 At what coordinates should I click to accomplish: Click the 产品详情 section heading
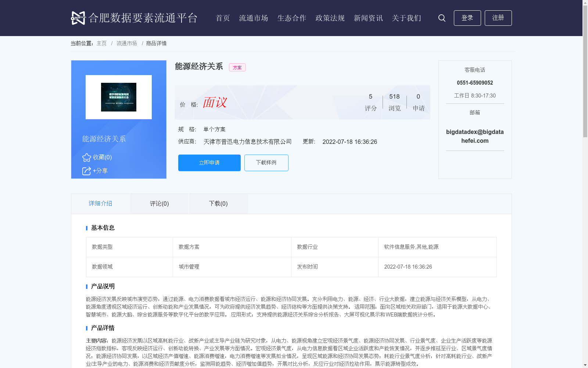coord(103,328)
